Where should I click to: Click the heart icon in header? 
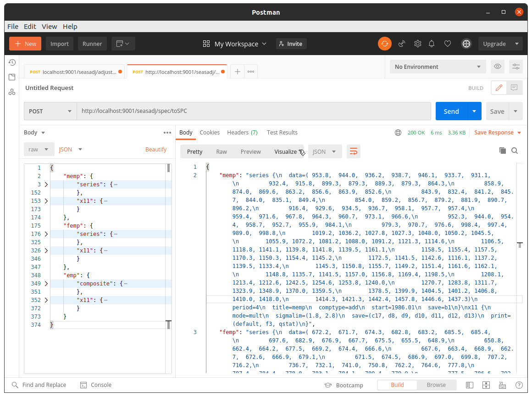point(448,44)
